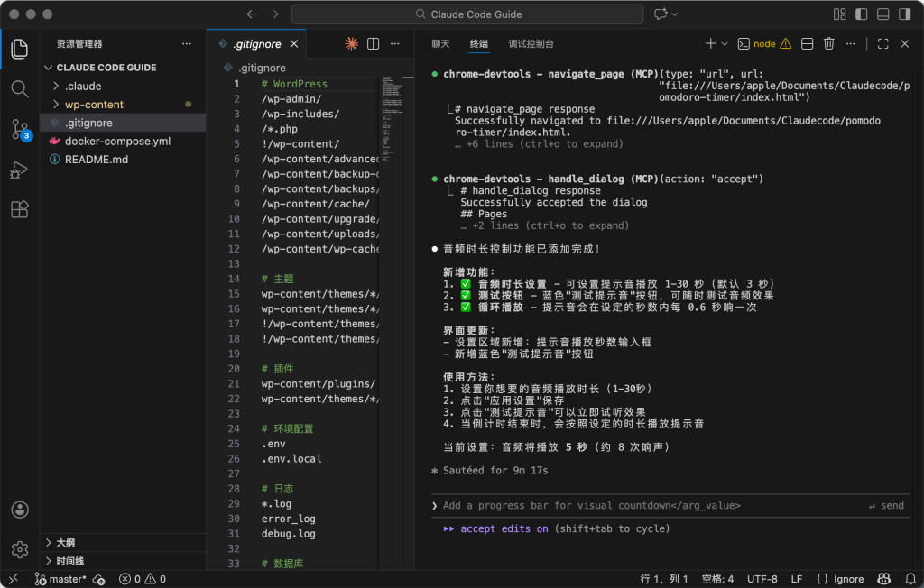The height and width of the screenshot is (588, 924).
Task: Open Run and Debug view
Action: pos(19,170)
